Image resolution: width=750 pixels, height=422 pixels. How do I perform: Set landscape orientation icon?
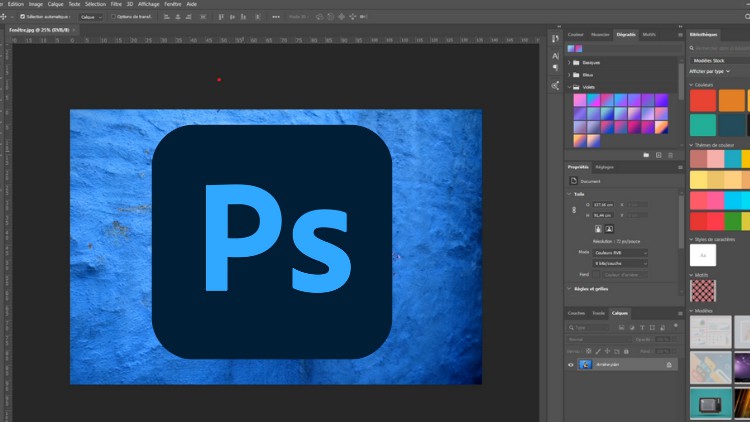point(609,229)
